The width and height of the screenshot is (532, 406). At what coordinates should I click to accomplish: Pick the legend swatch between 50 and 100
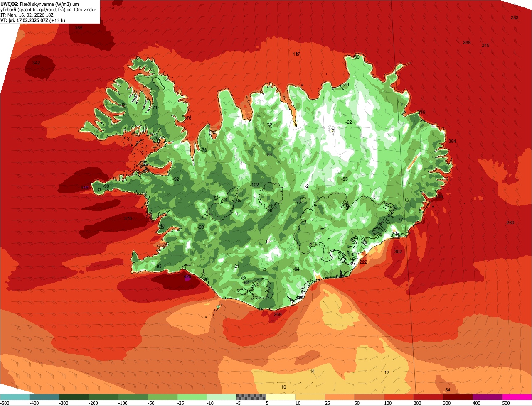369,397
